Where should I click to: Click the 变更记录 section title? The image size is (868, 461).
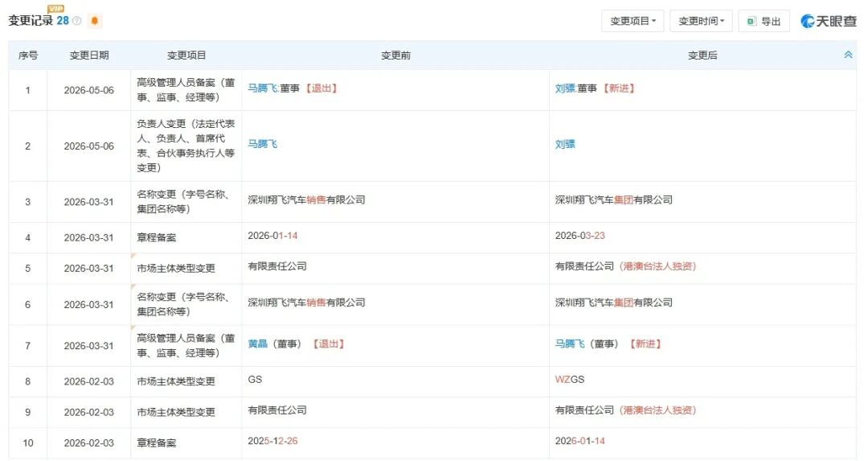pos(31,20)
